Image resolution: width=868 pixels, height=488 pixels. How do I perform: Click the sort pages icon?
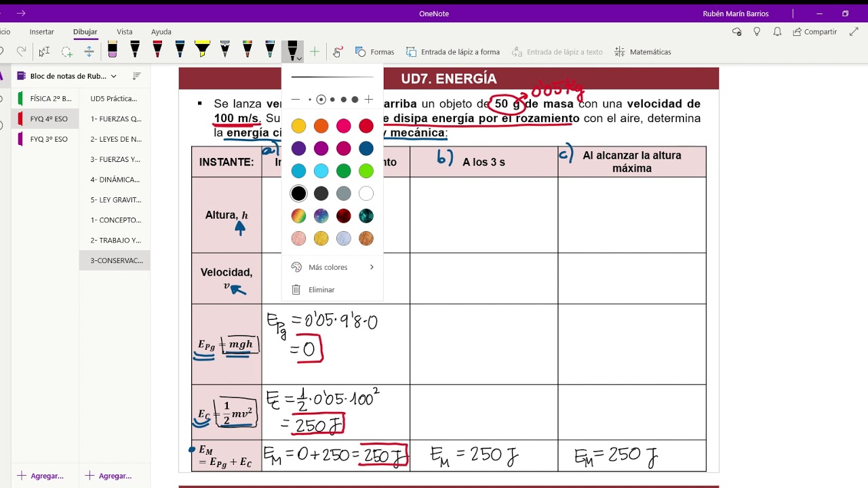[137, 76]
